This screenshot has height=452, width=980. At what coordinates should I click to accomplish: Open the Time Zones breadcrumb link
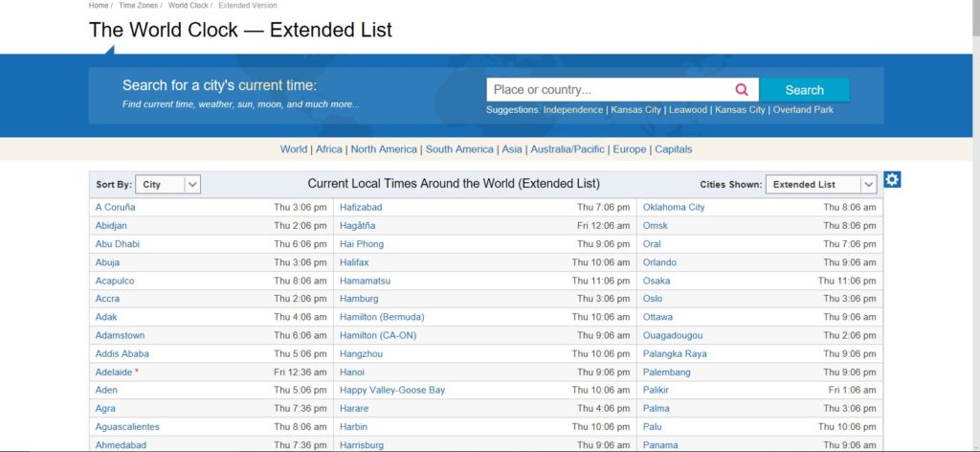(139, 6)
